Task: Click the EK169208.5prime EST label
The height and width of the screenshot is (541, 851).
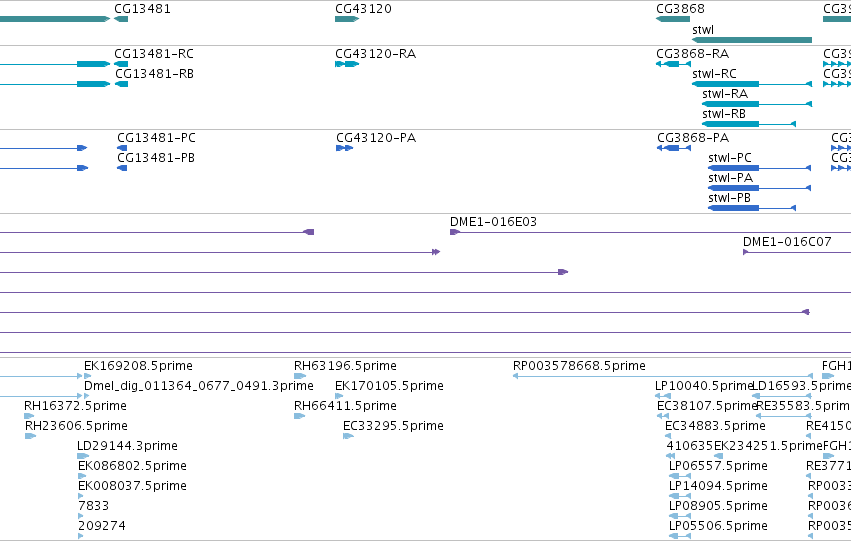Action: [x=138, y=366]
